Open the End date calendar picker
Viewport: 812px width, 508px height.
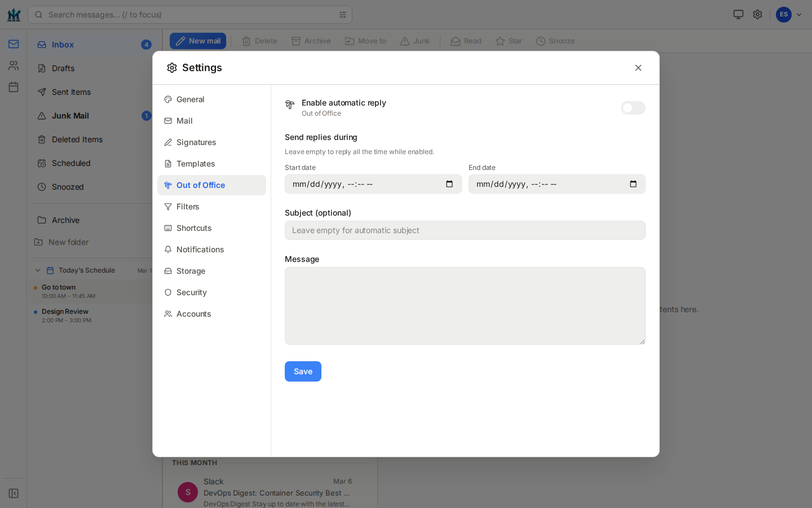coord(633,184)
